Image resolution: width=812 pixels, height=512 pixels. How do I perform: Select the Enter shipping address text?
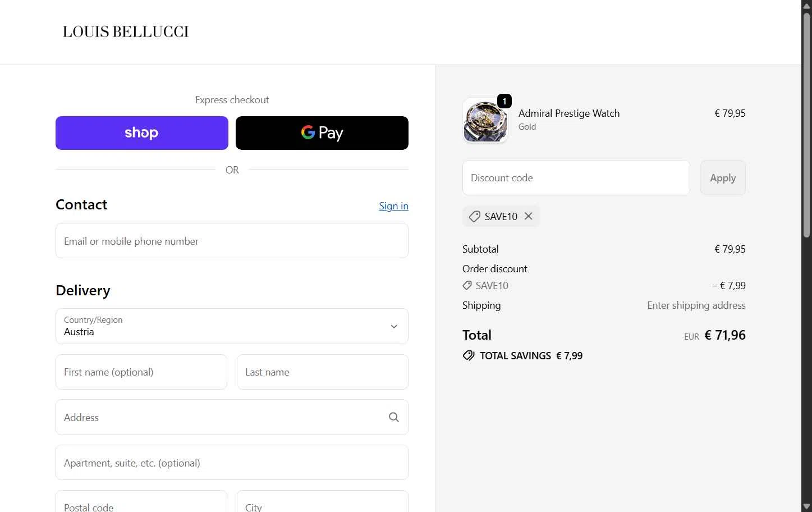coord(696,305)
